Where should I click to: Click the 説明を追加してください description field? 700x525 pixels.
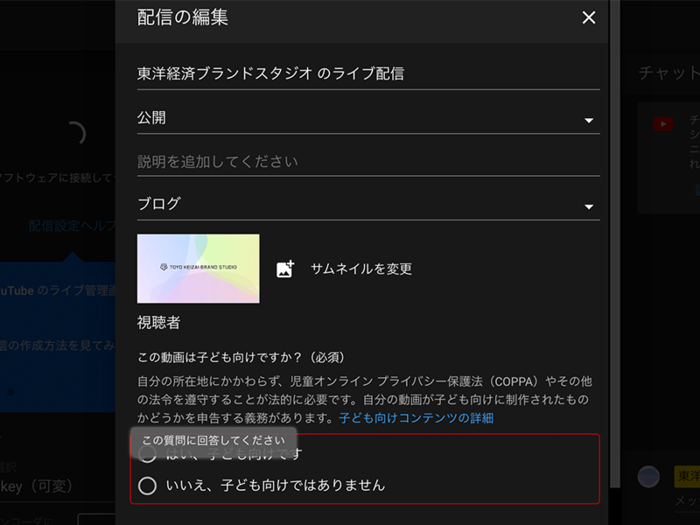pos(367,161)
